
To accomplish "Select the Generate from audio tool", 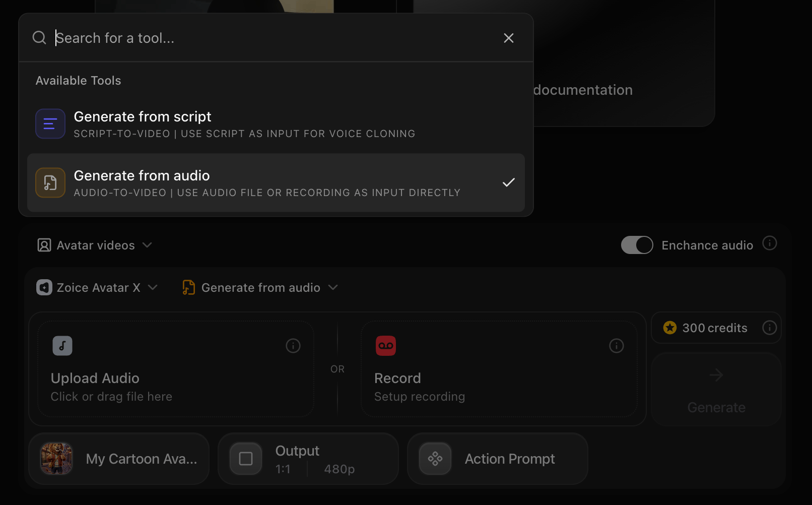I will pyautogui.click(x=276, y=182).
